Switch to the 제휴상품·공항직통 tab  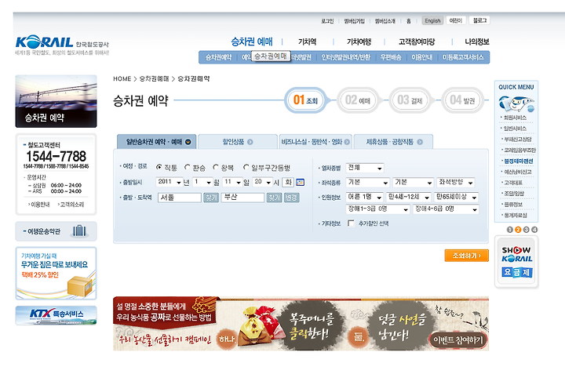(x=393, y=142)
